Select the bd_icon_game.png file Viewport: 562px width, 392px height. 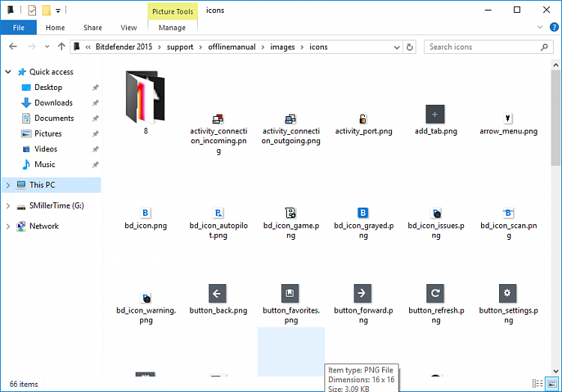[290, 213]
